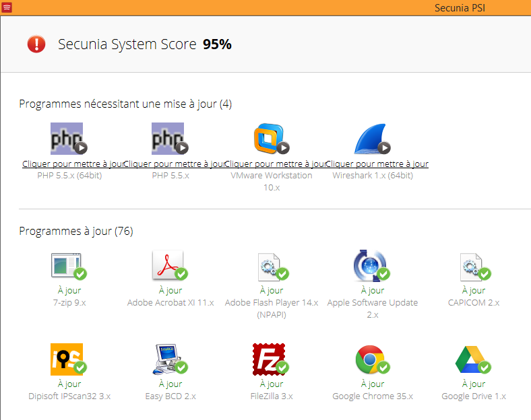Click the update link above VMware Workstation label
This screenshot has height=420, width=531.
[276, 164]
